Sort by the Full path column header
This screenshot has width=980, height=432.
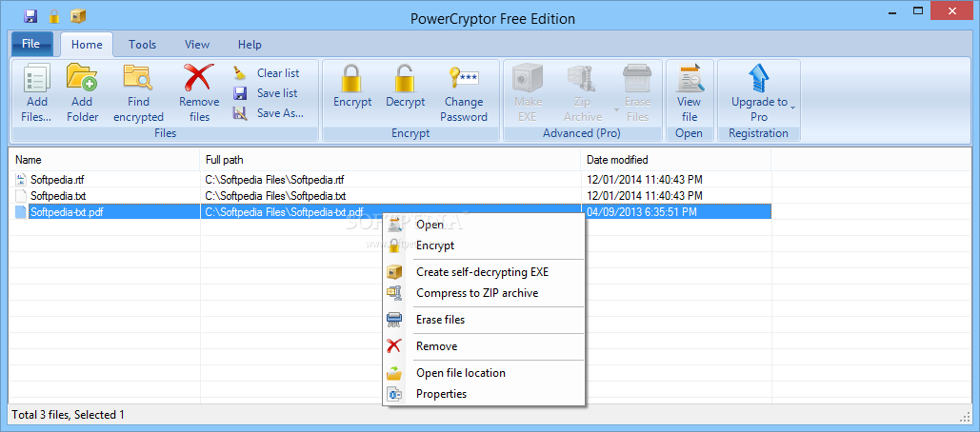390,160
